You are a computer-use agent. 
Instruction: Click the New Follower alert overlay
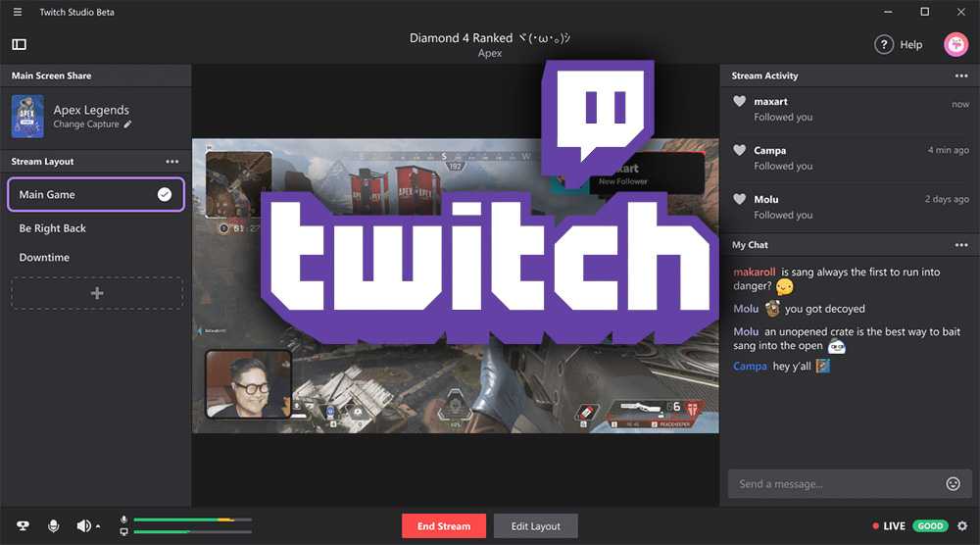tap(647, 173)
